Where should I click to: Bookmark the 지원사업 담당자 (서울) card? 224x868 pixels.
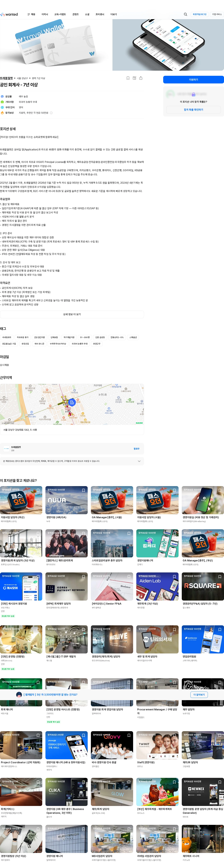174,490
